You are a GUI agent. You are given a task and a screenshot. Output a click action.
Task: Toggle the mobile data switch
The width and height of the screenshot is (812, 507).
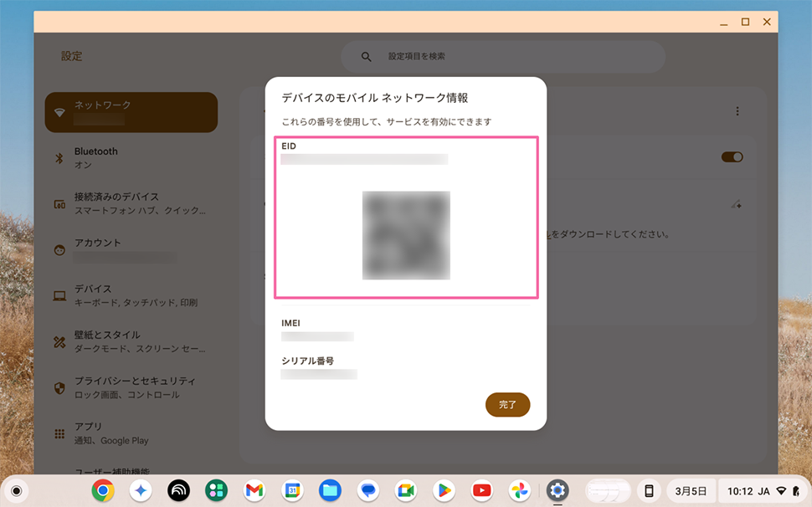(732, 157)
